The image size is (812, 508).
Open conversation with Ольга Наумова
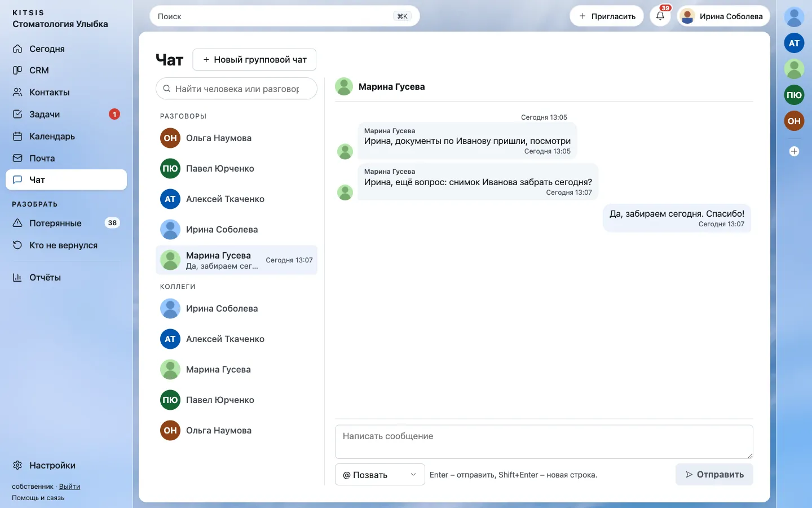pyautogui.click(x=236, y=138)
